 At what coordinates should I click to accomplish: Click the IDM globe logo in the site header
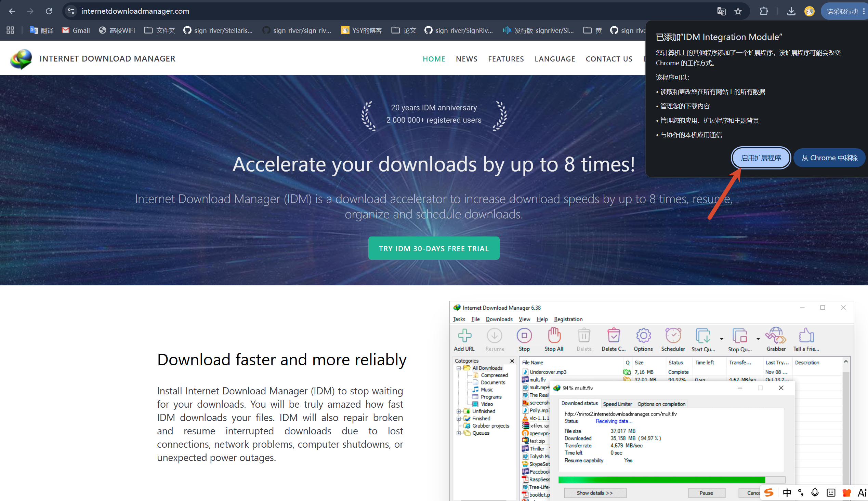click(x=21, y=59)
